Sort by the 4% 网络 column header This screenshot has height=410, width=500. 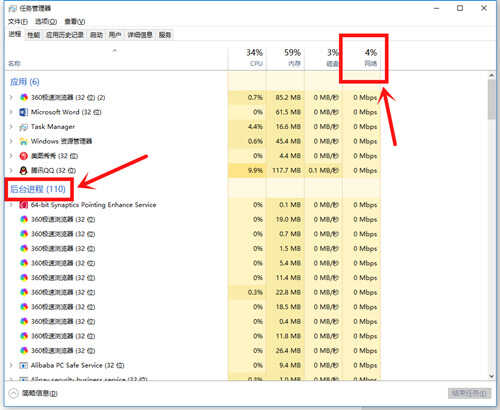coord(362,58)
